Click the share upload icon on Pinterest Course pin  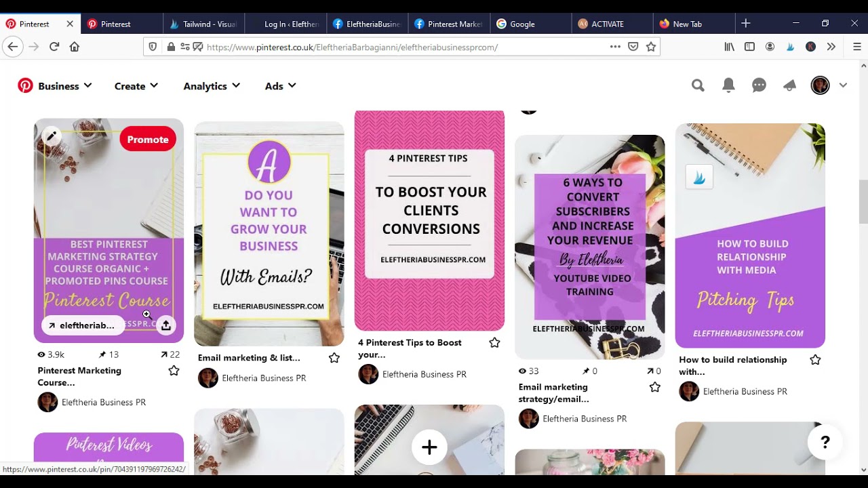point(165,325)
